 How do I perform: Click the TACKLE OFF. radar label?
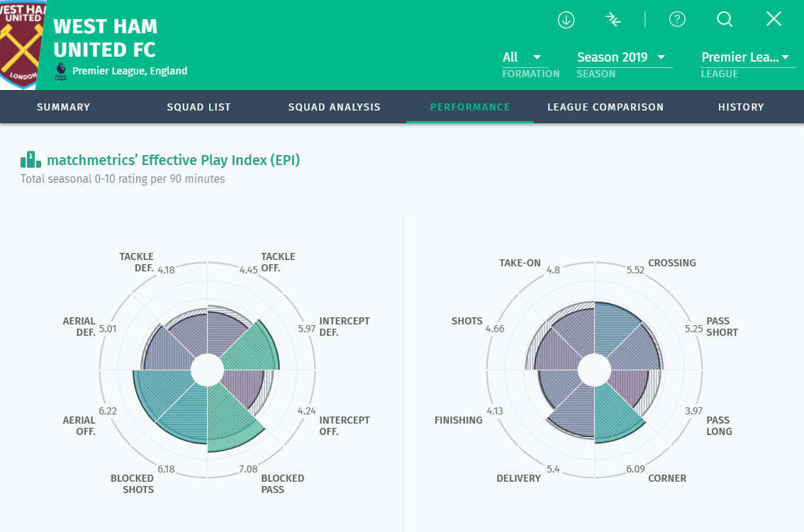coord(278,262)
